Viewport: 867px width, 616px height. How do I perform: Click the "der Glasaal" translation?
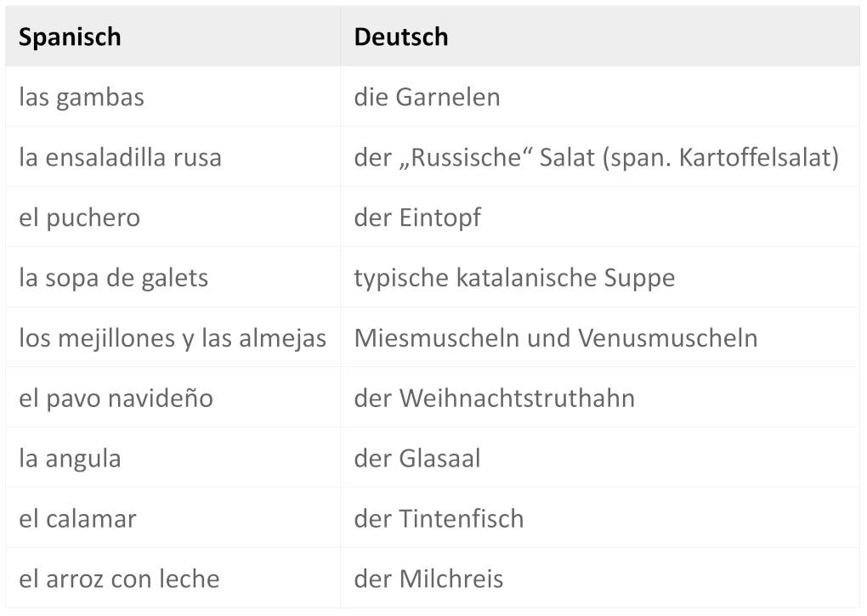click(x=417, y=459)
